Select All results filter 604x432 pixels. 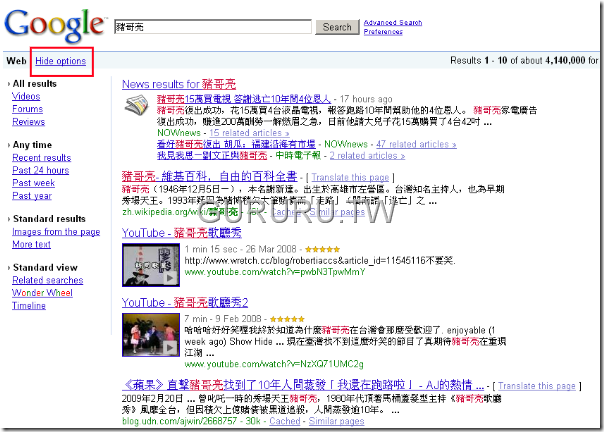coord(35,84)
